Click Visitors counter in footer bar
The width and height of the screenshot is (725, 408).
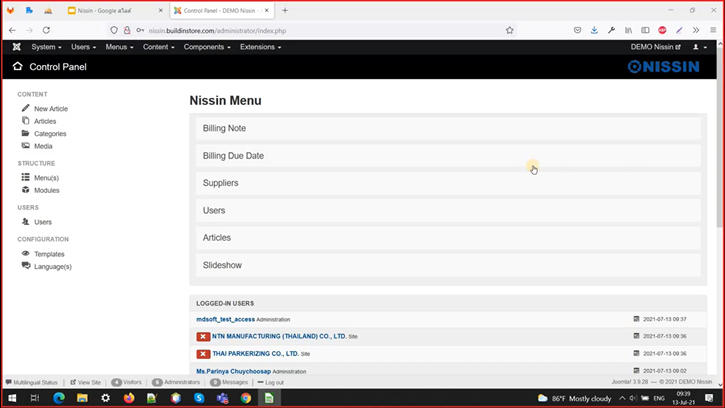pyautogui.click(x=126, y=383)
